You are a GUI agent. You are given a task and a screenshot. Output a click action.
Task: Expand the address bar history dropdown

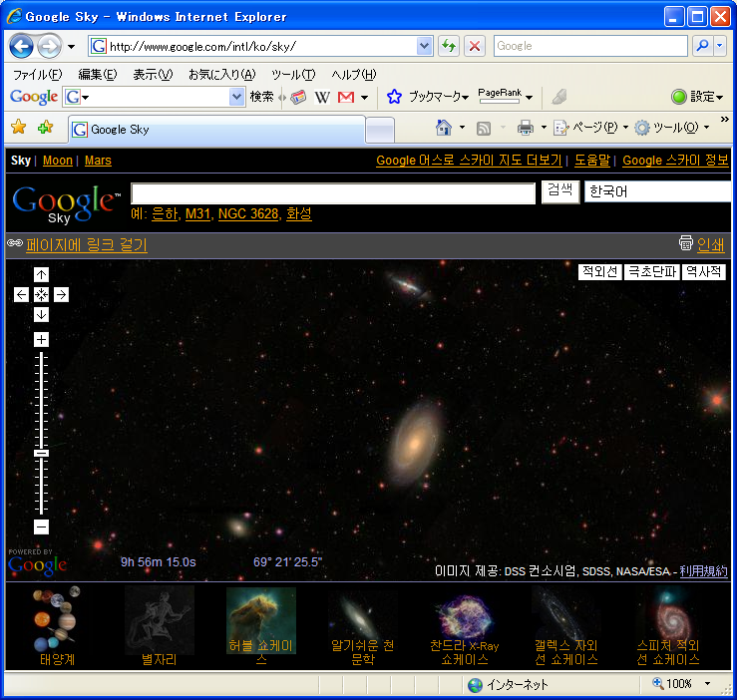click(425, 46)
